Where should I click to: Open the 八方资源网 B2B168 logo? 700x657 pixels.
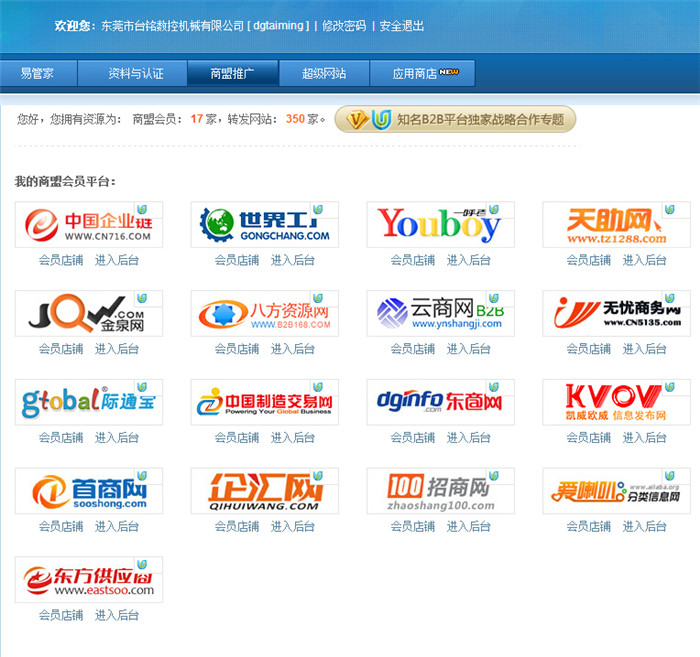coord(264,314)
